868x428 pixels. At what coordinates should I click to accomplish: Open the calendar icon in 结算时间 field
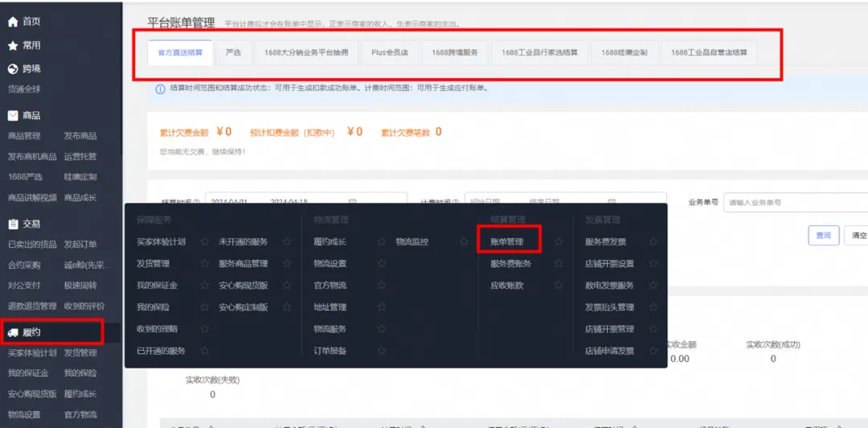(352, 202)
